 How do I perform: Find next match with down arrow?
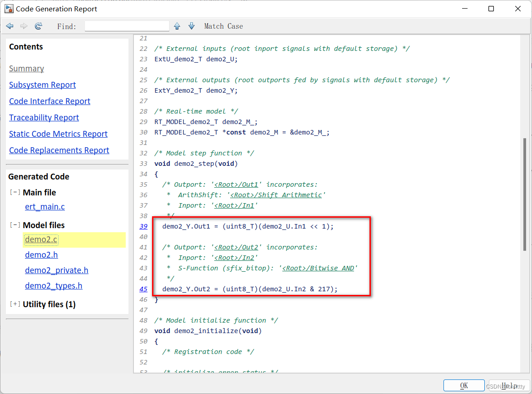pos(192,26)
